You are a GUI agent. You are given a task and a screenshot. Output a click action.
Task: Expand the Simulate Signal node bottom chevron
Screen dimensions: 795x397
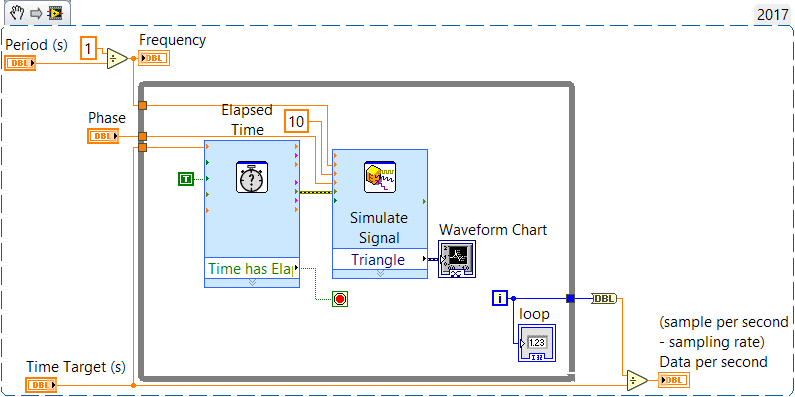[380, 274]
